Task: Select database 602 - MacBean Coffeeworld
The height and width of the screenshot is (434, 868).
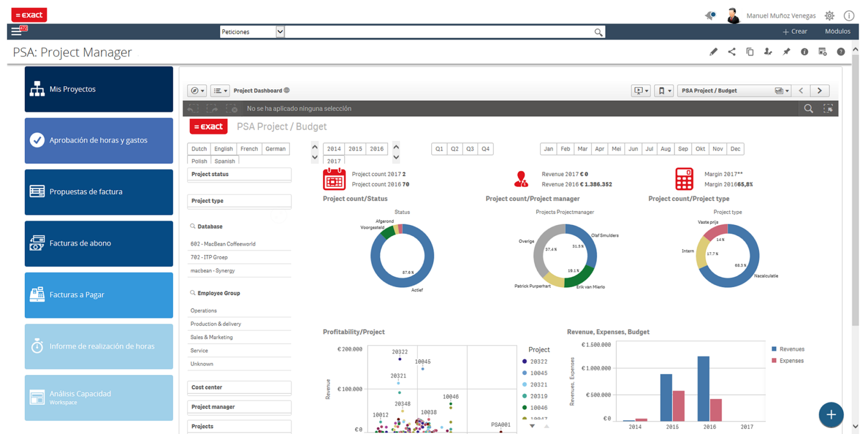Action: coord(239,244)
